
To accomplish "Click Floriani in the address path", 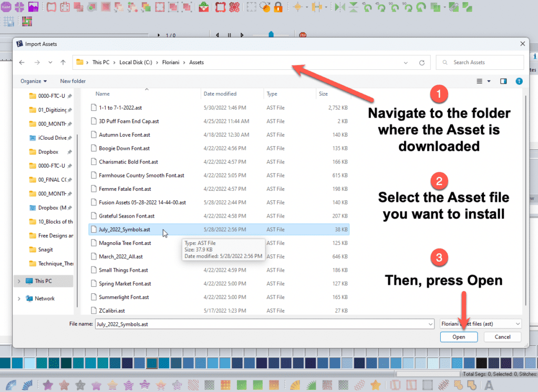I will (171, 63).
